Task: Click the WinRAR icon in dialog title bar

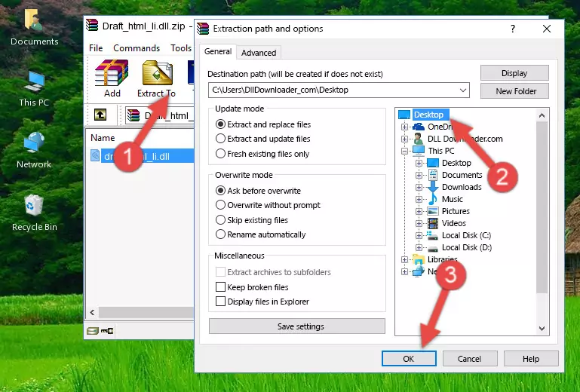Action: tap(203, 29)
